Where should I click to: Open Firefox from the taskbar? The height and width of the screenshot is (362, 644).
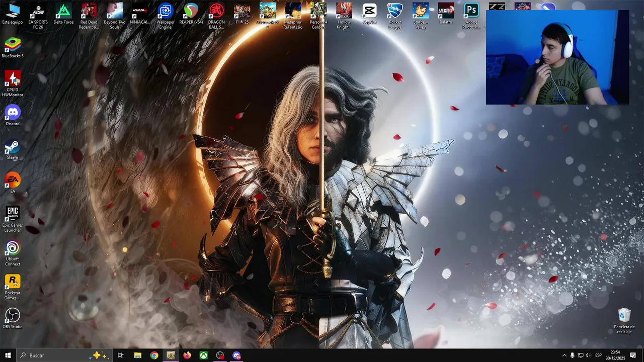(187, 355)
